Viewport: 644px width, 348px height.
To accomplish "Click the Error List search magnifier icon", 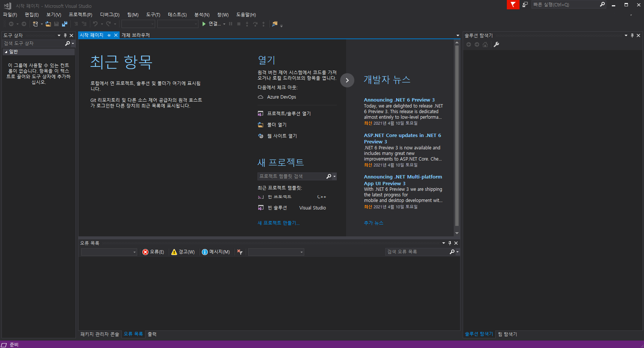I will [x=452, y=252].
